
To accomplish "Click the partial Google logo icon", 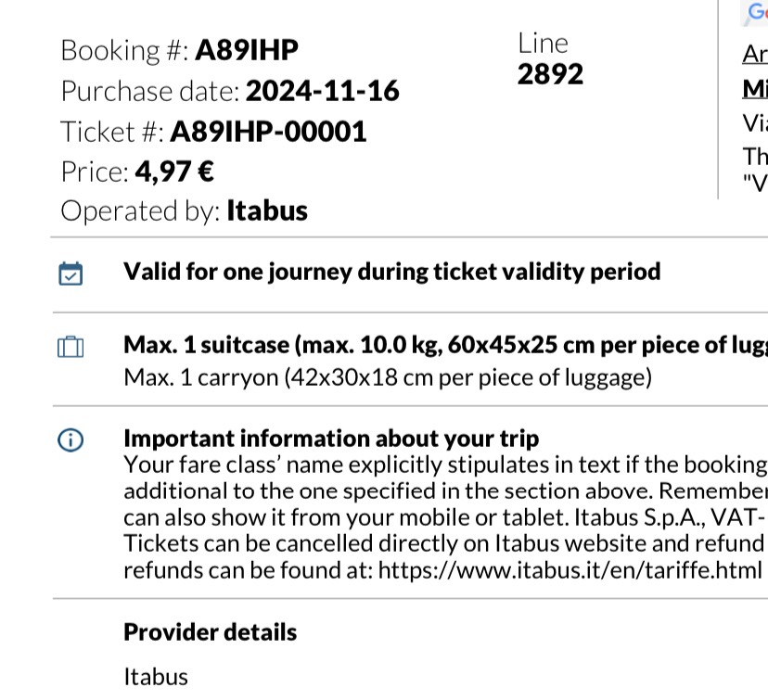I will [x=756, y=13].
